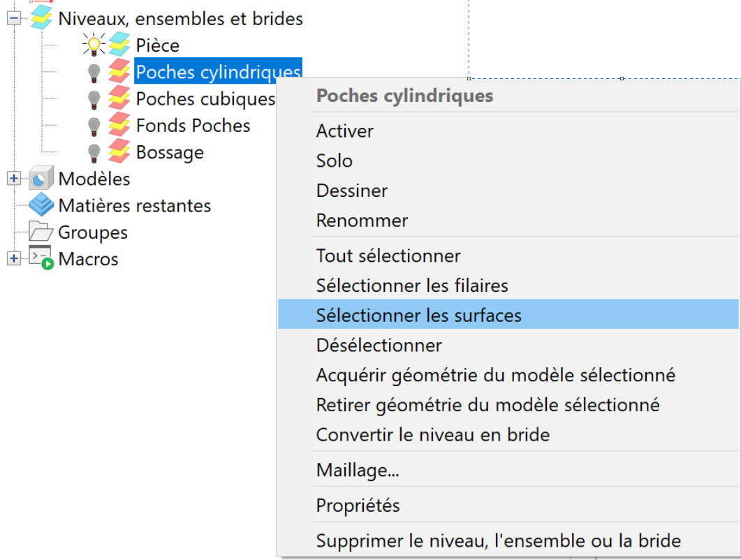741x560 pixels.
Task: Select Convertir le niveau en bride
Action: click(432, 435)
